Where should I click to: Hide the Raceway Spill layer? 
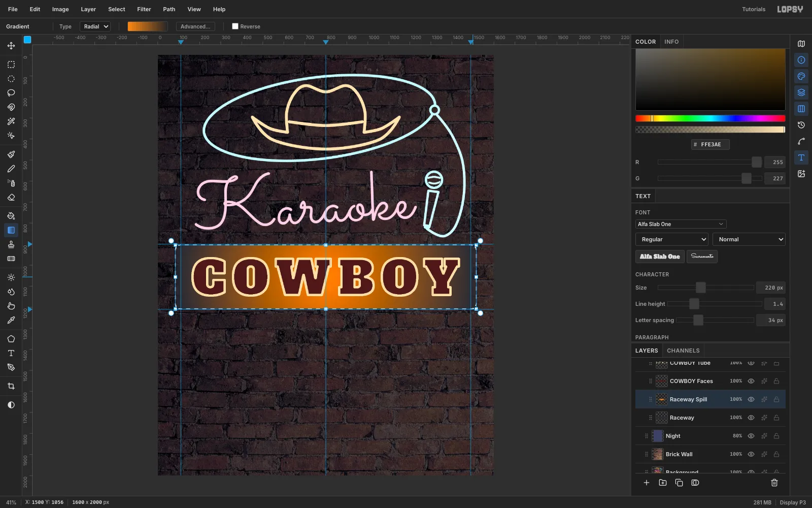click(x=751, y=399)
